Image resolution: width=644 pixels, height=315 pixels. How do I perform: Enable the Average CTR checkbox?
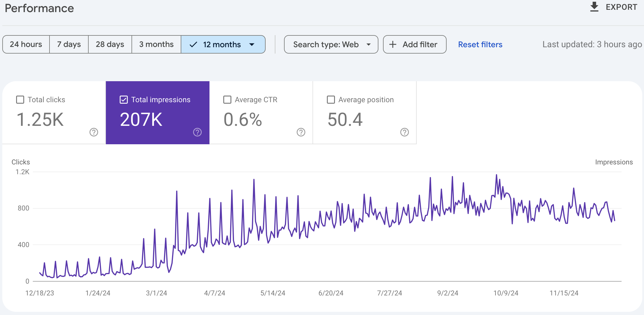point(227,100)
